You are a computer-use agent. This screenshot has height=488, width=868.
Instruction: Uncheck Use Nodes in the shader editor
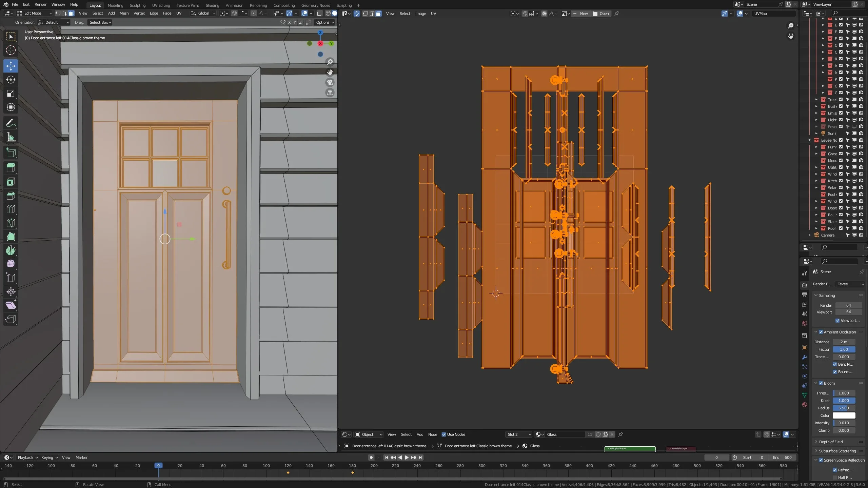445,434
